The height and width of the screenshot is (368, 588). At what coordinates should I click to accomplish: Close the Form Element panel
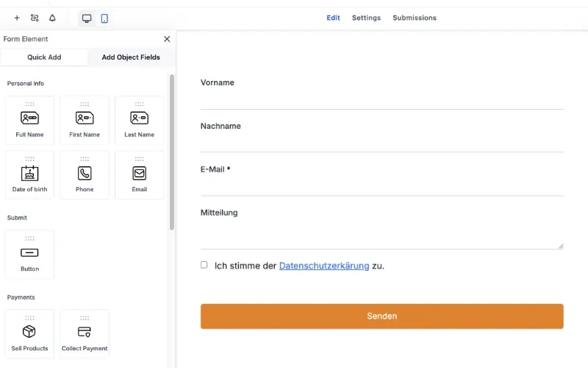167,39
